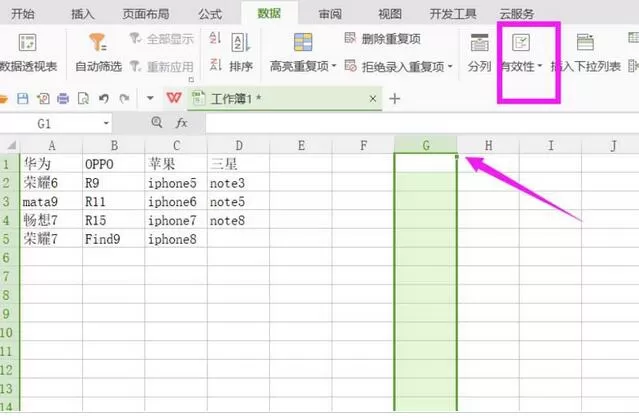Expand the 拒绝录入重复项 dropdown arrow
Image resolution: width=639 pixels, height=418 pixels.
coord(450,66)
